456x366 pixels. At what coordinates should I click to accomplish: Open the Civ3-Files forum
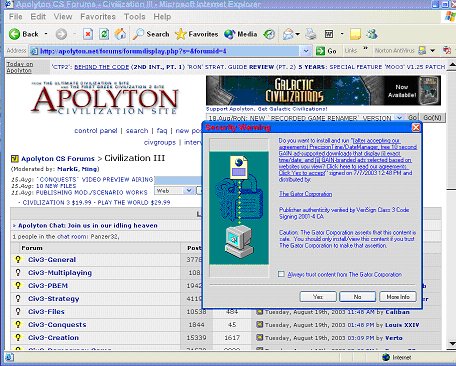pyautogui.click(x=46, y=312)
